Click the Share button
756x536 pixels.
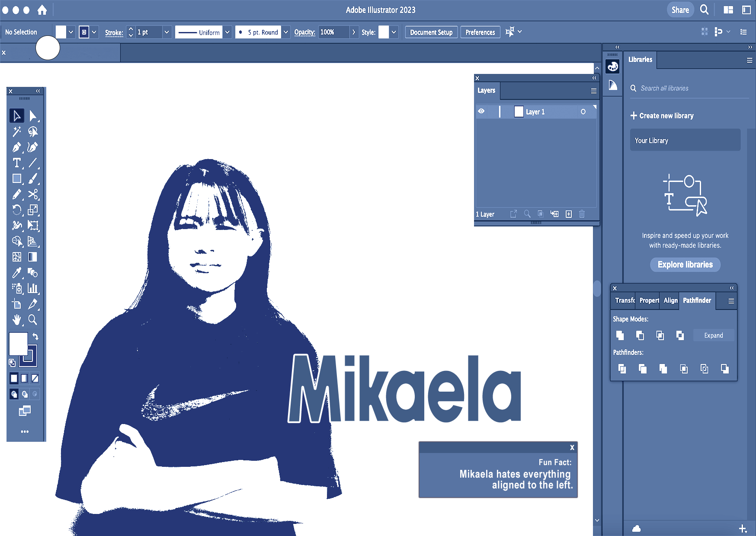tap(680, 10)
